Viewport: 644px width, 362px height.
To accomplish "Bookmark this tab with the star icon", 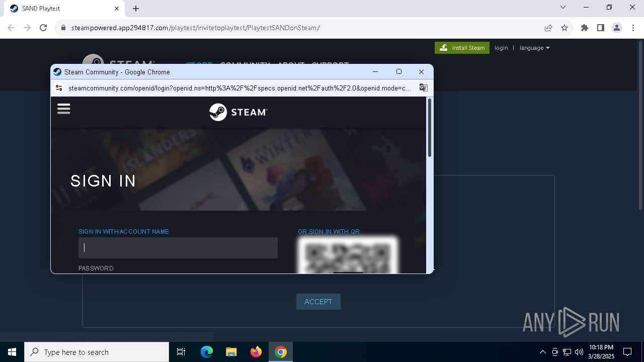I will [x=565, y=28].
